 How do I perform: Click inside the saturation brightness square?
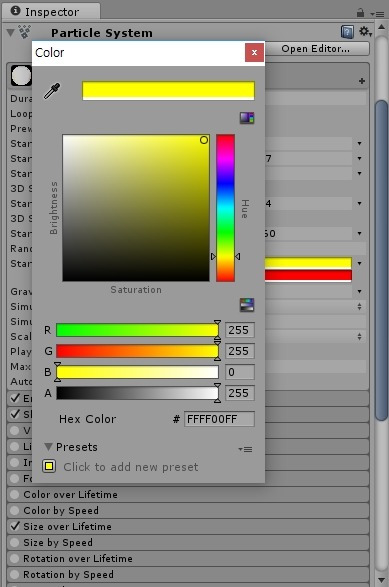pos(136,208)
